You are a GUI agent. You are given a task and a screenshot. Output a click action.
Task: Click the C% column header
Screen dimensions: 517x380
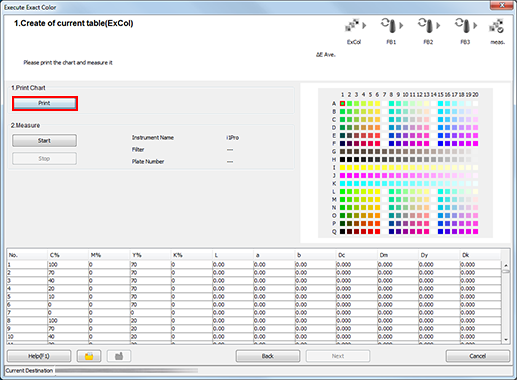pyautogui.click(x=68, y=255)
